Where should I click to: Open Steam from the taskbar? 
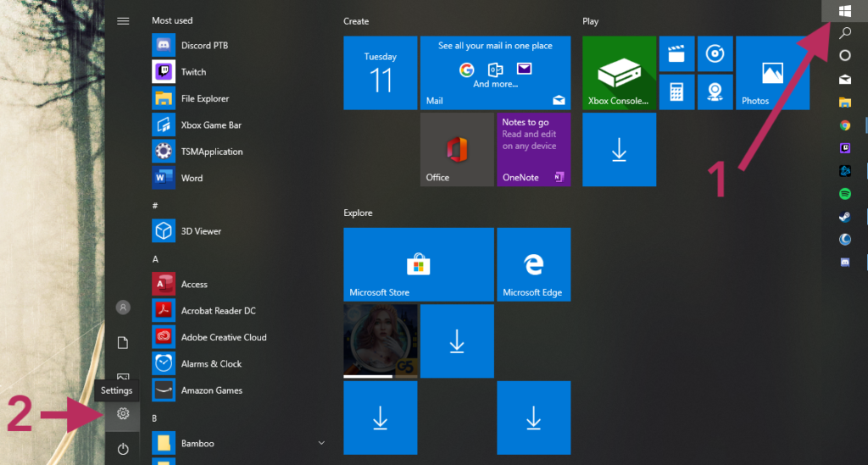(x=845, y=217)
